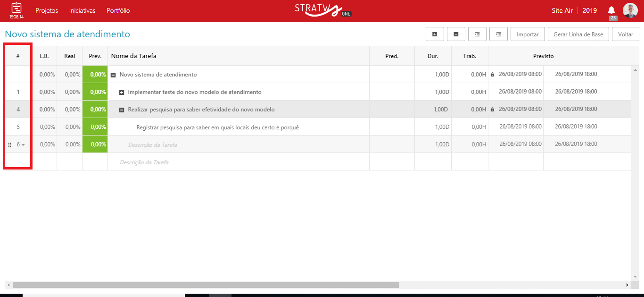This screenshot has width=644, height=297.
Task: Click the Importar button
Action: click(x=528, y=34)
